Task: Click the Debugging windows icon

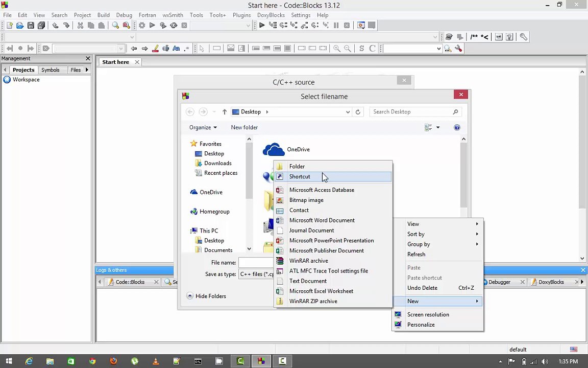Action: click(x=361, y=25)
